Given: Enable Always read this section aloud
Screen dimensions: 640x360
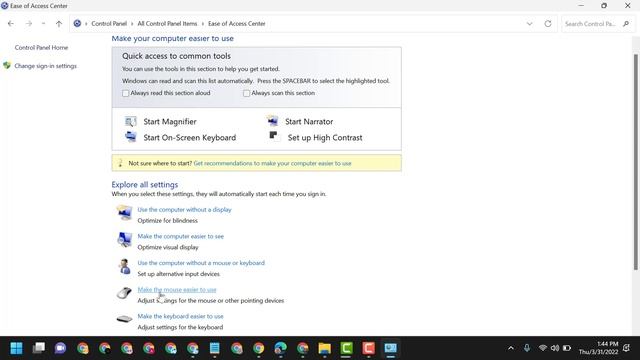Looking at the screenshot, I should pos(125,93).
